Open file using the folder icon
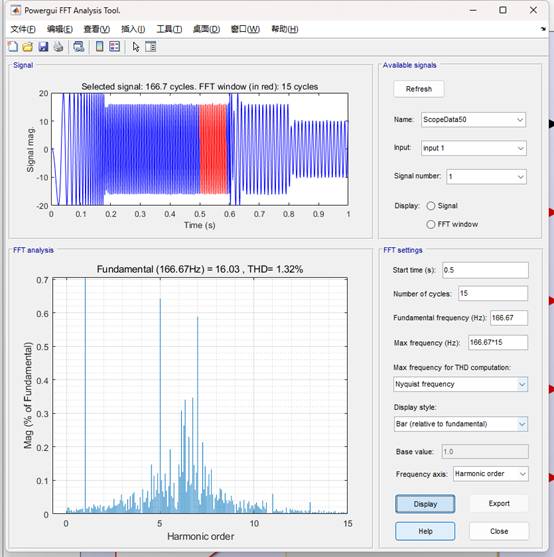The image size is (554, 557). coord(28,47)
